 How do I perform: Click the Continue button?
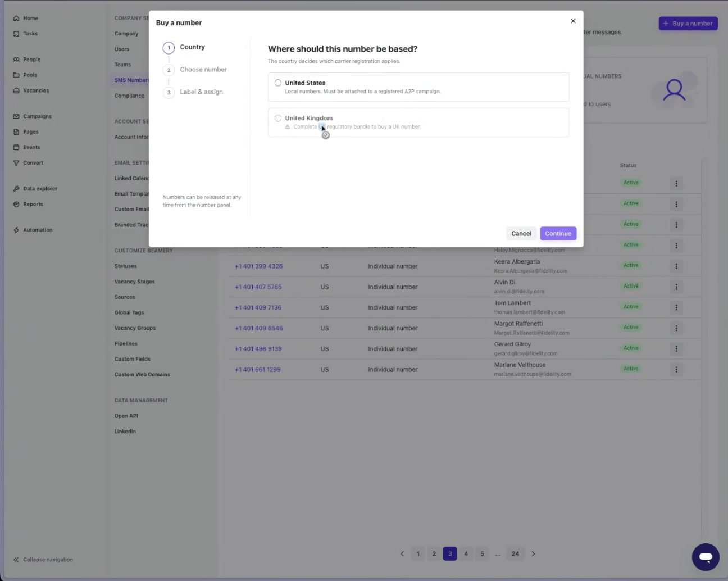[x=558, y=234]
